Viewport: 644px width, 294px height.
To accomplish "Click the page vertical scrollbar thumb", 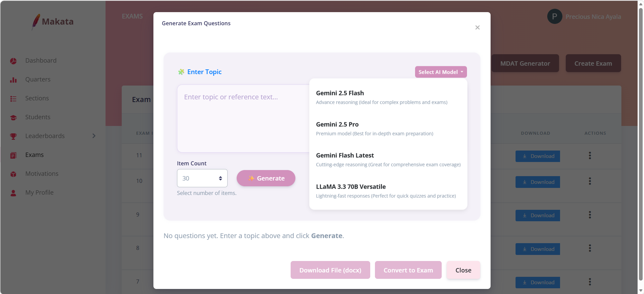I will [641, 144].
